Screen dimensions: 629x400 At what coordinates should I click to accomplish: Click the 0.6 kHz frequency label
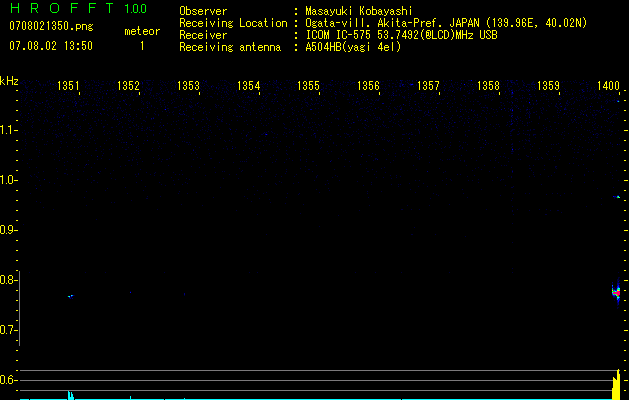tap(8, 380)
